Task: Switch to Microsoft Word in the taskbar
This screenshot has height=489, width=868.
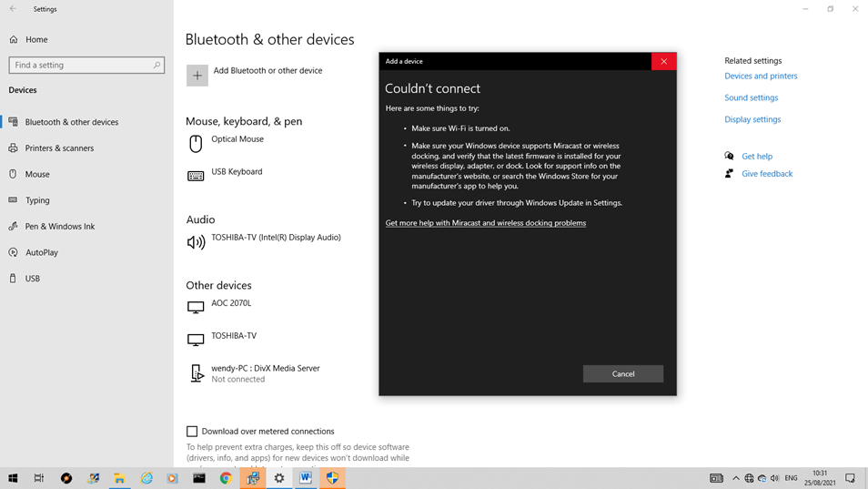Action: pos(306,478)
